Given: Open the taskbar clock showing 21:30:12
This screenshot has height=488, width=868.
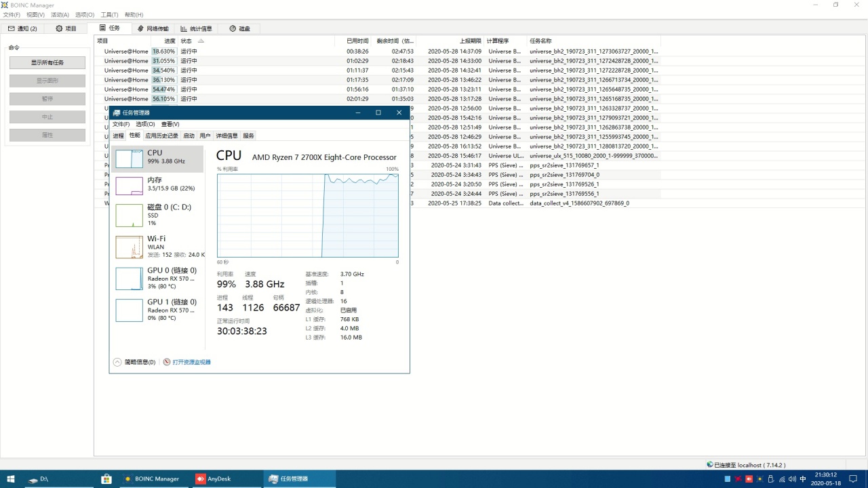Looking at the screenshot, I should pyautogui.click(x=825, y=479).
